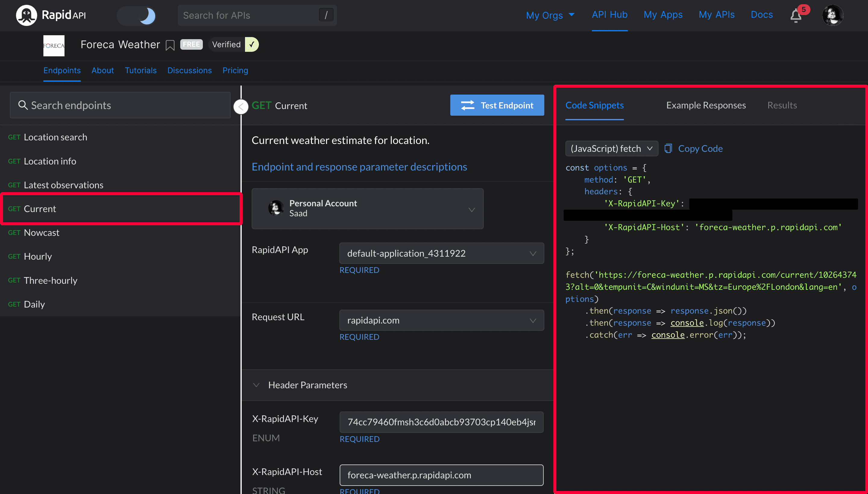868x494 pixels.
Task: Click the search magnifier icon in endpoints
Action: 23,105
